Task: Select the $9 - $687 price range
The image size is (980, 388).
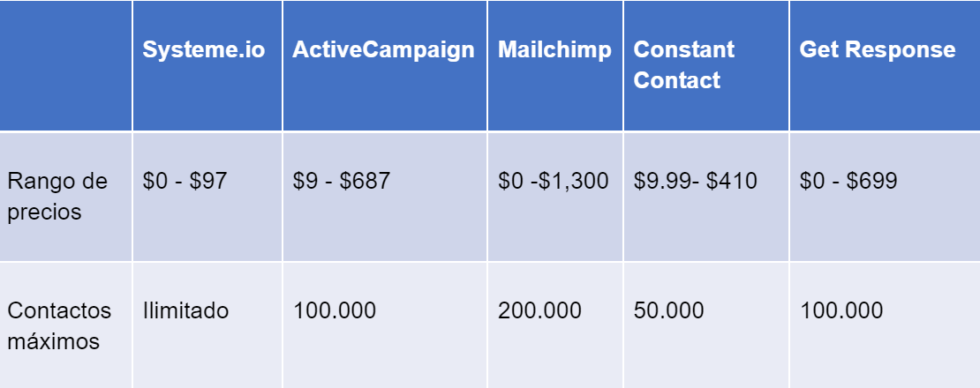Action: (341, 182)
